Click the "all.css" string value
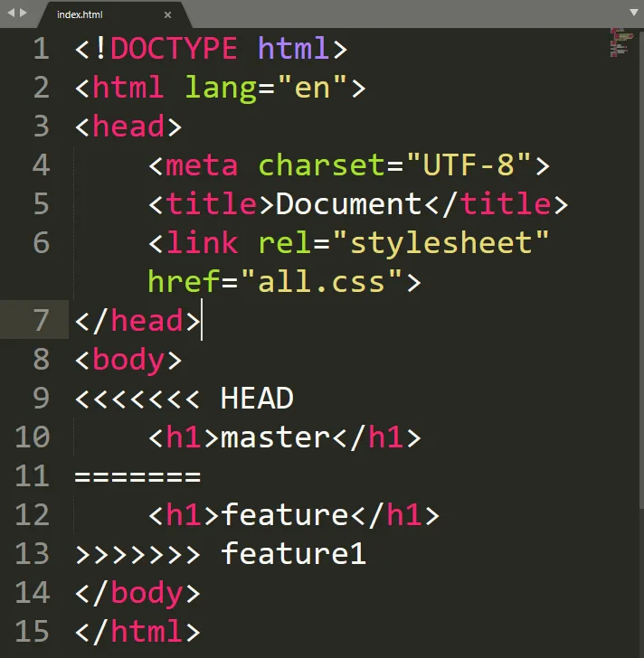 pyautogui.click(x=322, y=281)
